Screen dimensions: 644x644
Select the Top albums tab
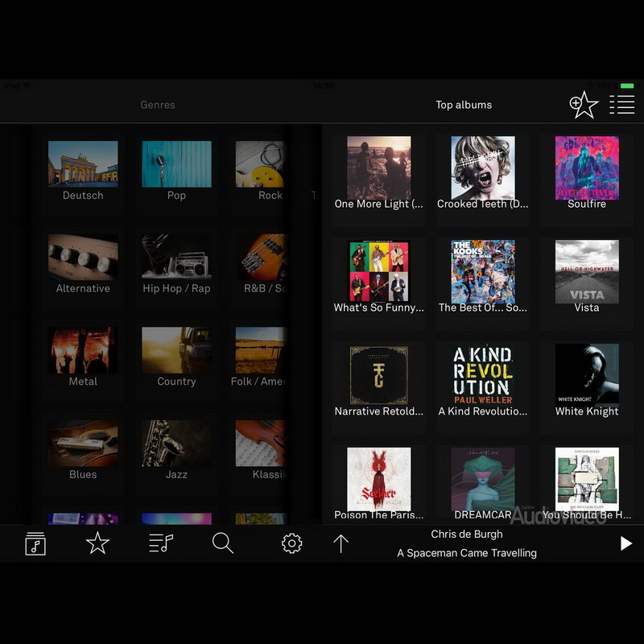pyautogui.click(x=464, y=105)
